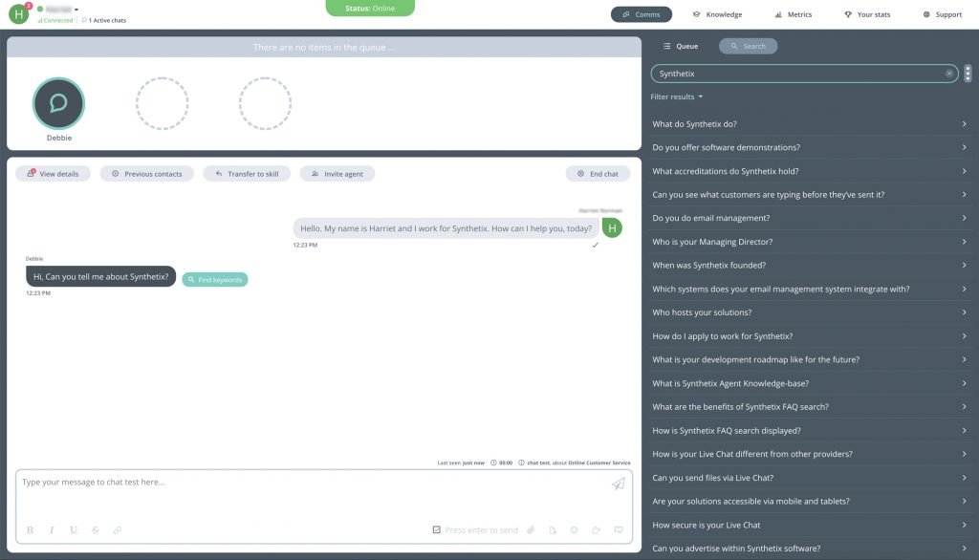Apply bold formatting in message box

[30, 530]
